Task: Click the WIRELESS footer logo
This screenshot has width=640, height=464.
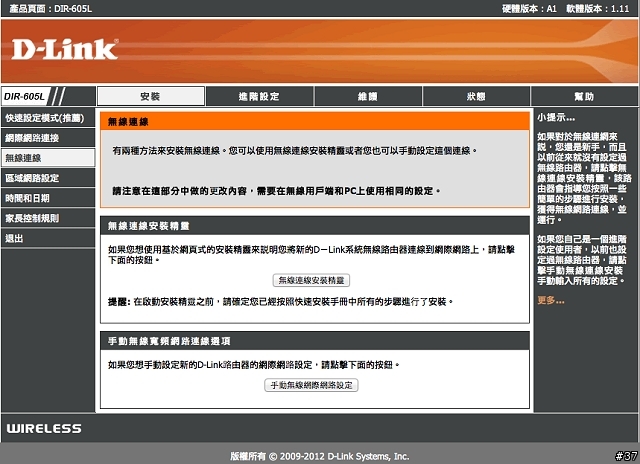Action: point(44,428)
